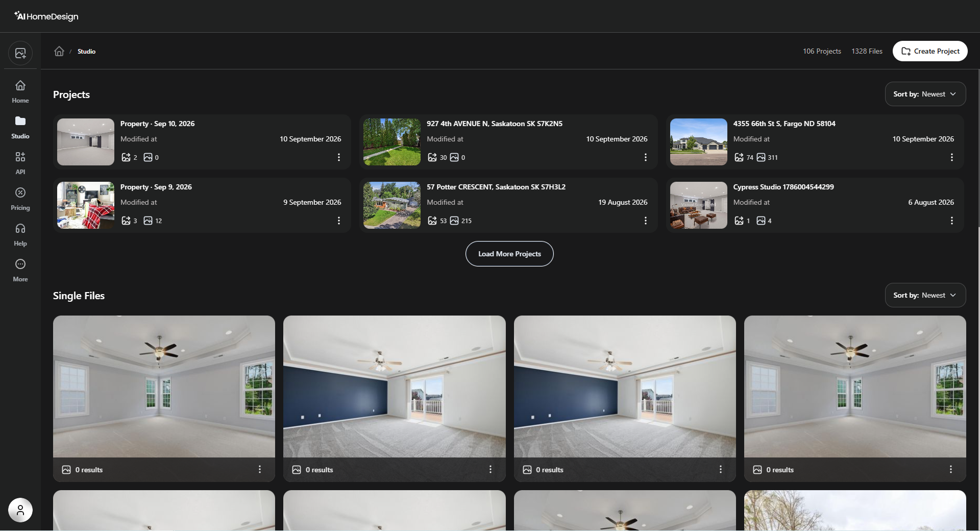This screenshot has height=531, width=980.
Task: View Pricing from the sidebar
Action: (20, 199)
